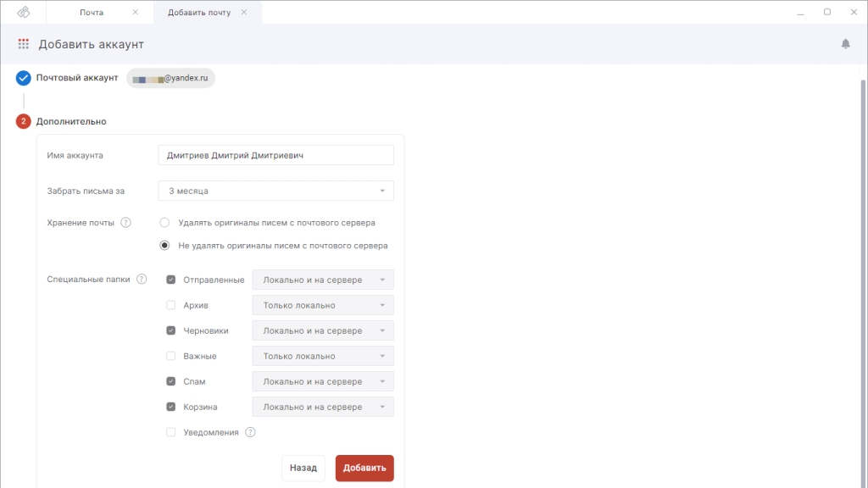Screen dimensions: 868x488
Task: Select Удалять оригиналы писем radio option
Action: click(164, 223)
